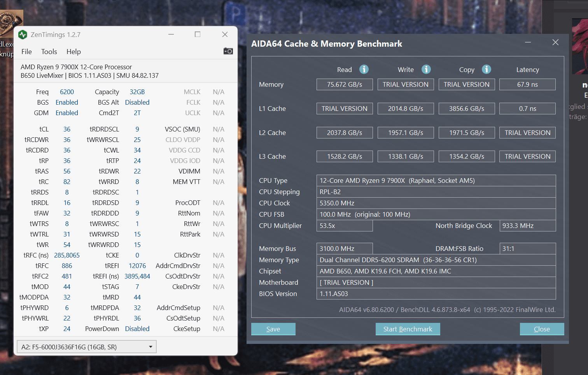Open the memory module selector dropdown
The height and width of the screenshot is (375, 588).
coord(87,347)
